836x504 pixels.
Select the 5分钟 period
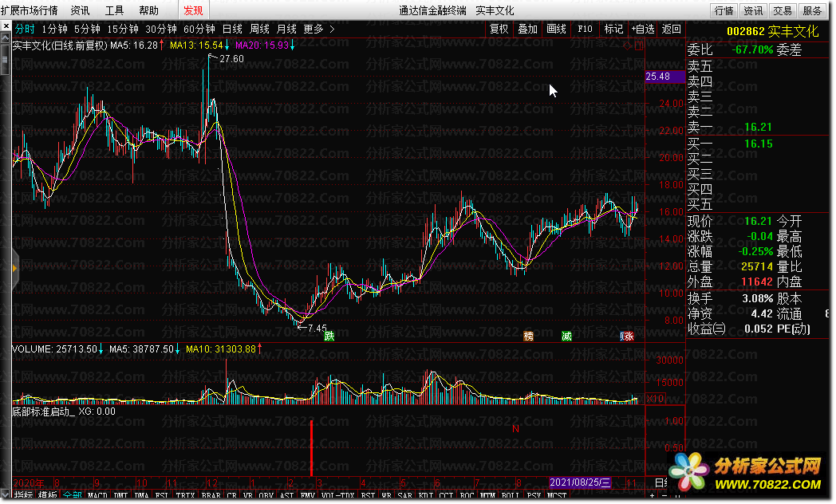click(x=87, y=29)
